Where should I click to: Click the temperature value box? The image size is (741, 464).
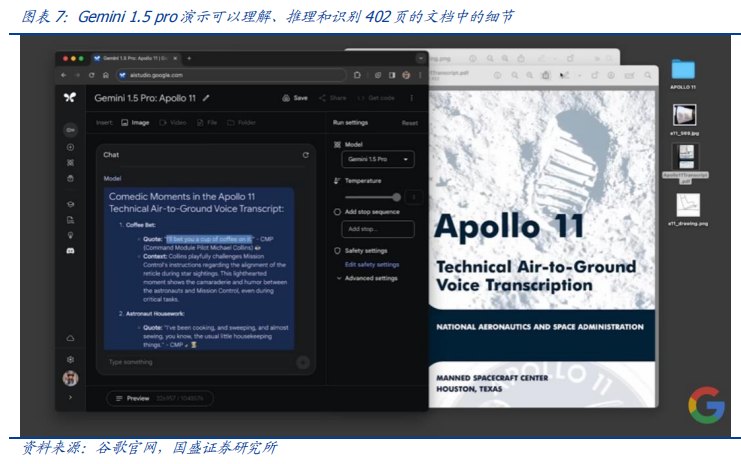pyautogui.click(x=414, y=197)
